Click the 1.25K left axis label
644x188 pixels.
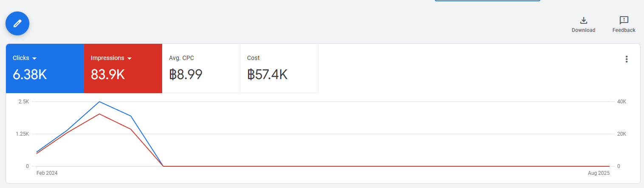coord(22,134)
